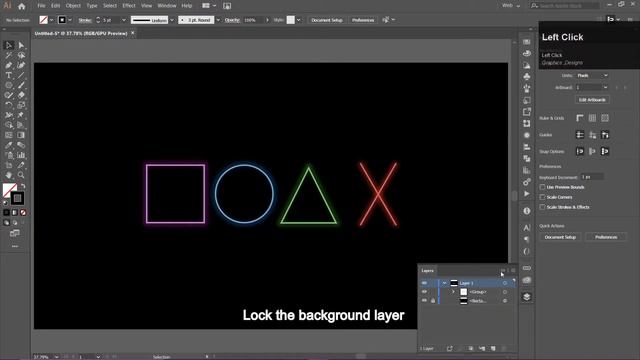Select the Pen tool

click(9, 65)
